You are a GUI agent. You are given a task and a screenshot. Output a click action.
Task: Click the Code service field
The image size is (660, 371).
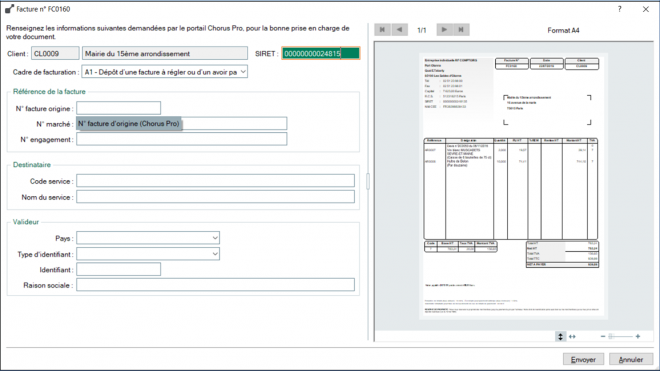216,181
